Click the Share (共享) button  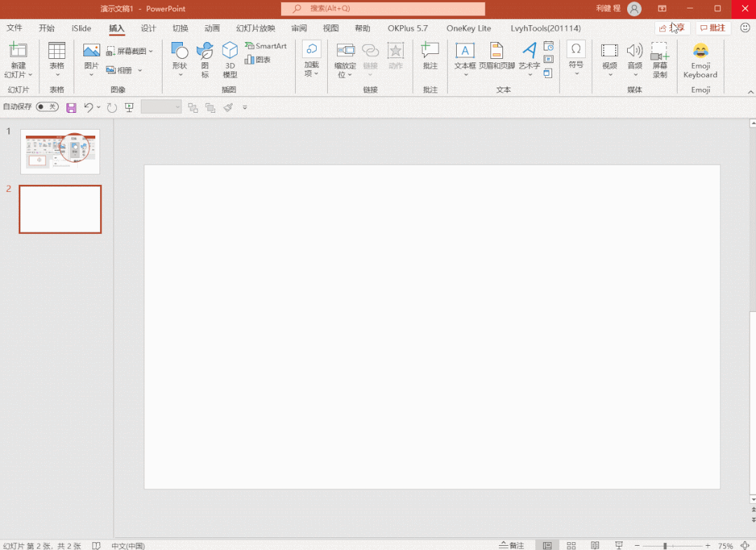(672, 28)
